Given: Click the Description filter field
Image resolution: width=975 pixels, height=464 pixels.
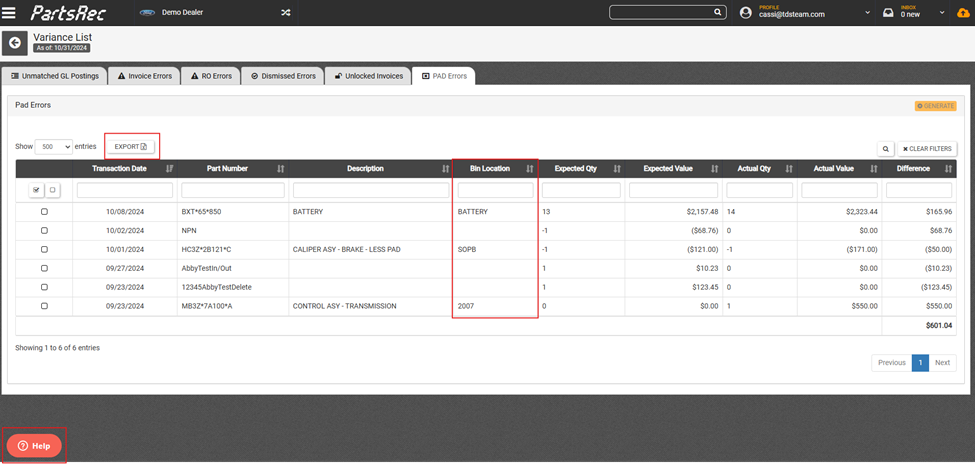Looking at the screenshot, I should tap(370, 190).
